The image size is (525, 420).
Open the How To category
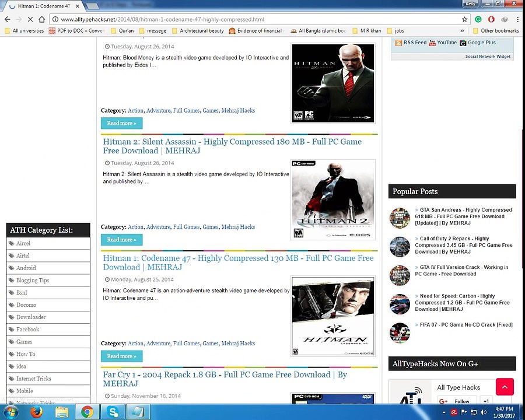pyautogui.click(x=48, y=354)
